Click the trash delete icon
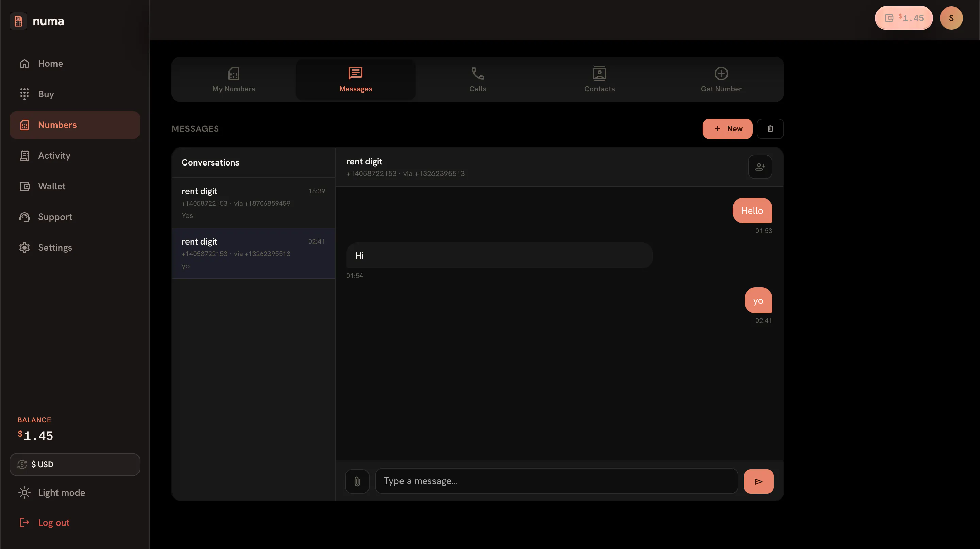This screenshot has height=549, width=980. pyautogui.click(x=770, y=129)
